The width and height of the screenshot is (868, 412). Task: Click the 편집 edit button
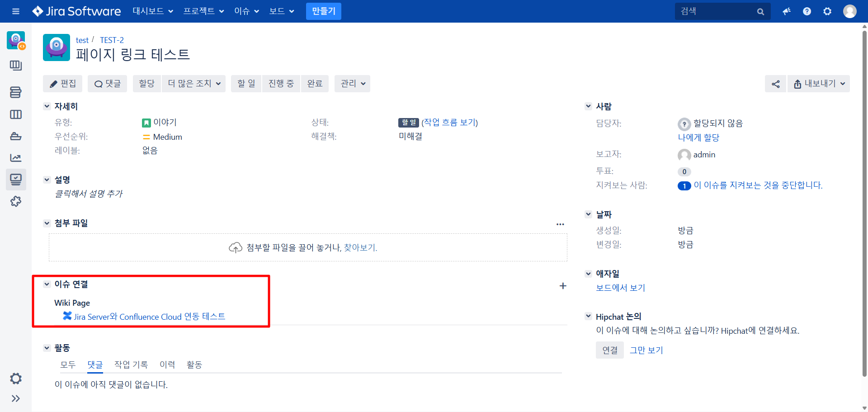[x=63, y=84]
